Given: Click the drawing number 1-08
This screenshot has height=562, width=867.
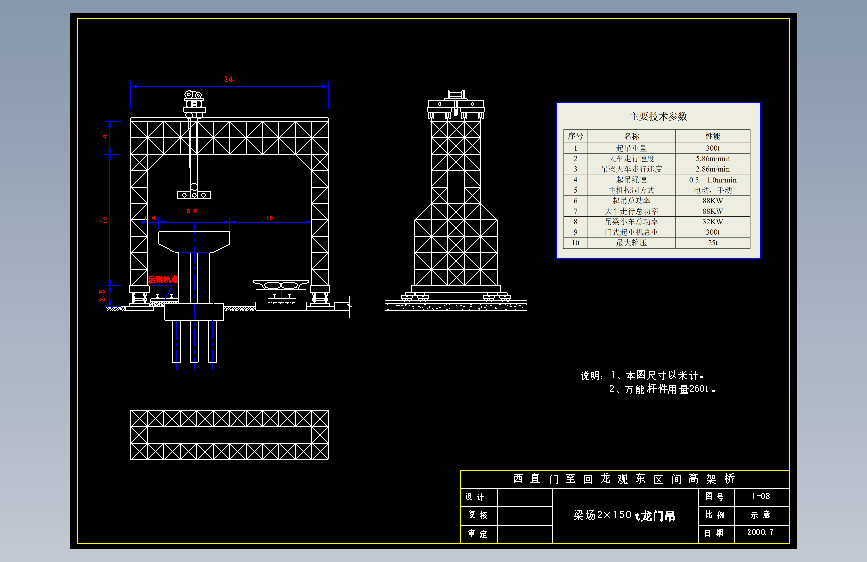Looking at the screenshot, I should [761, 496].
